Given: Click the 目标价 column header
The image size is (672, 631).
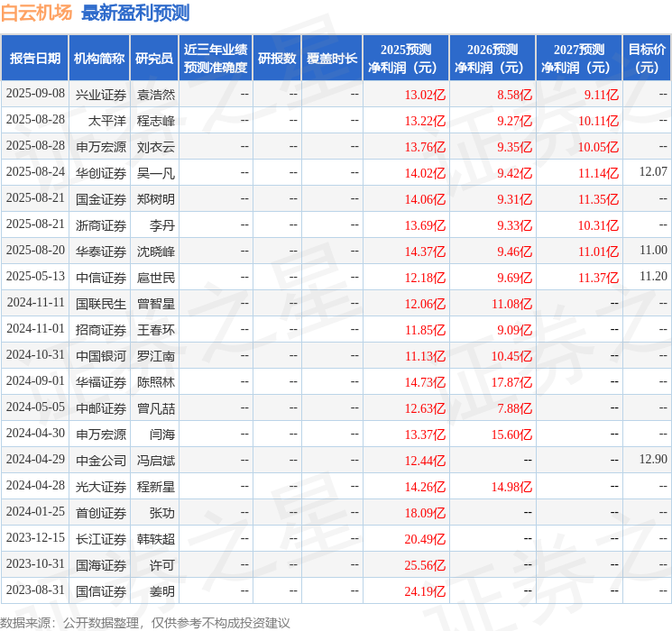Looking at the screenshot, I should click(x=647, y=59).
